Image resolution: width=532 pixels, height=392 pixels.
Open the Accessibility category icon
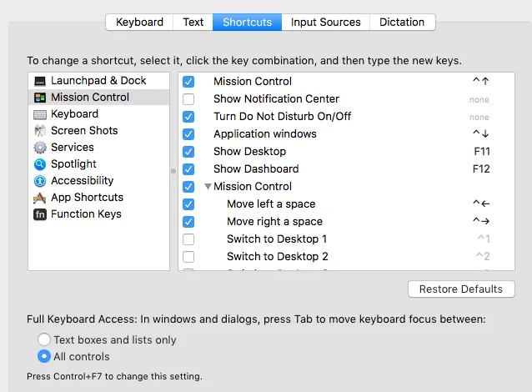[x=40, y=181]
